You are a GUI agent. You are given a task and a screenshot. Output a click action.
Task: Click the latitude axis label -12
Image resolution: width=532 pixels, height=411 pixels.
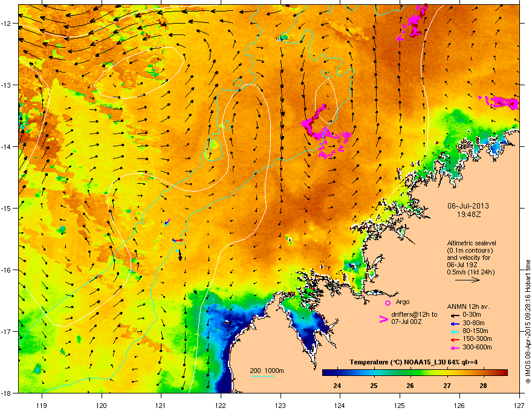(7, 24)
